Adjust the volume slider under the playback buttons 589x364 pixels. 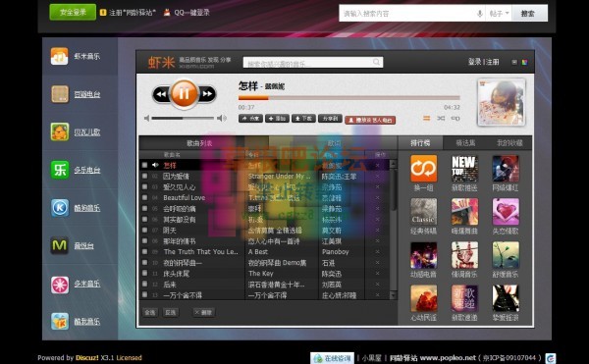183,118
